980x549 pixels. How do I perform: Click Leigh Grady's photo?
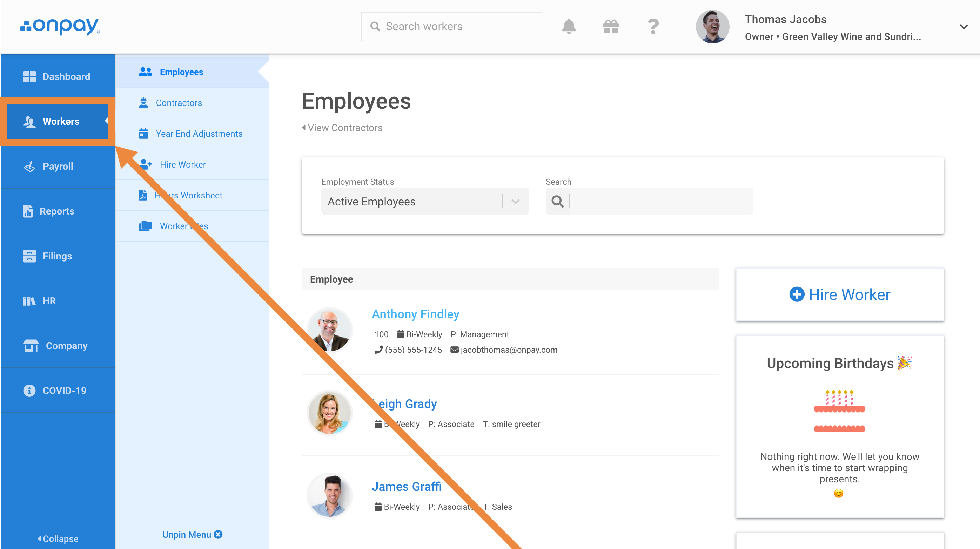(x=329, y=413)
